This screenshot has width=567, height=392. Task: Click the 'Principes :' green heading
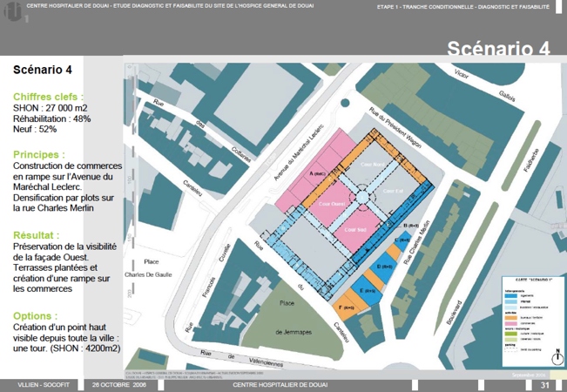pyautogui.click(x=39, y=154)
